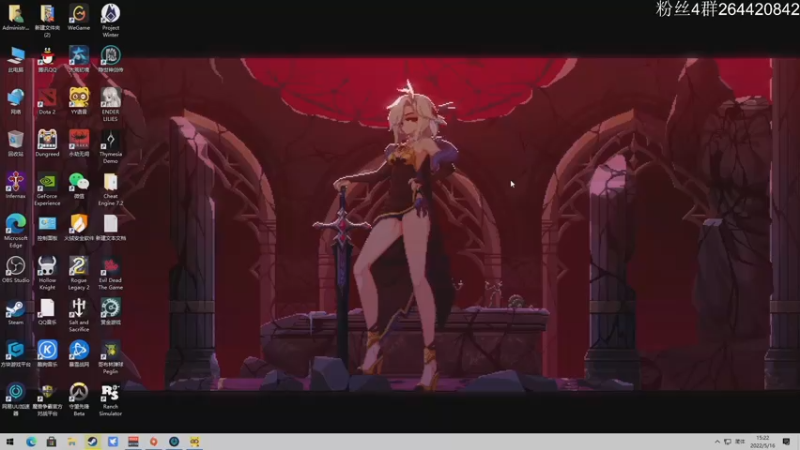Open the blue Taiji game icon under WeGame
The image size is (800, 450).
[x=79, y=56]
